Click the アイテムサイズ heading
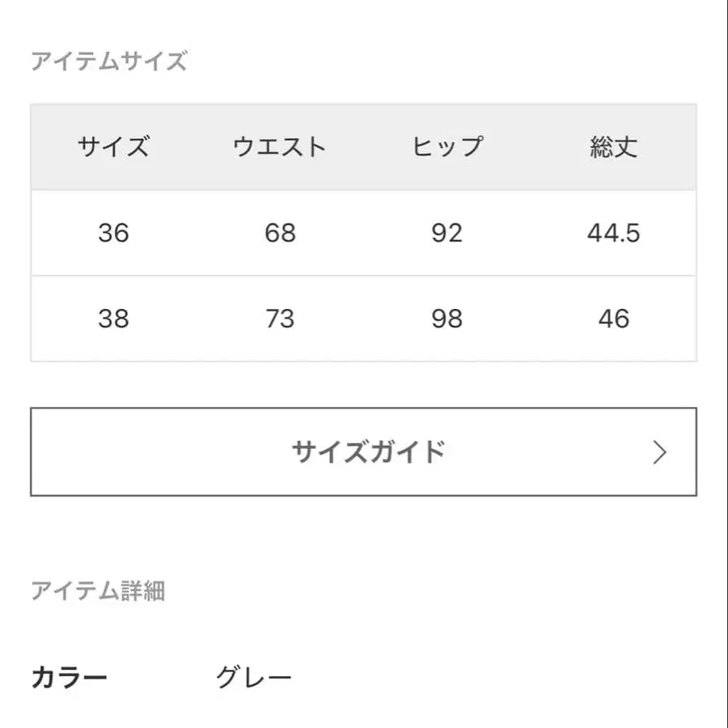This screenshot has width=728, height=728. [109, 58]
